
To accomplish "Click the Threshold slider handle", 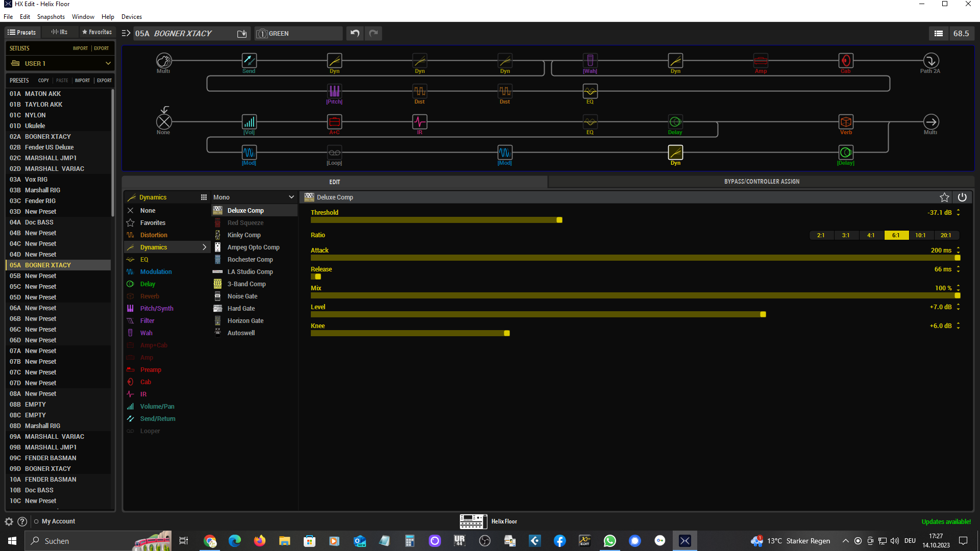I will [559, 220].
